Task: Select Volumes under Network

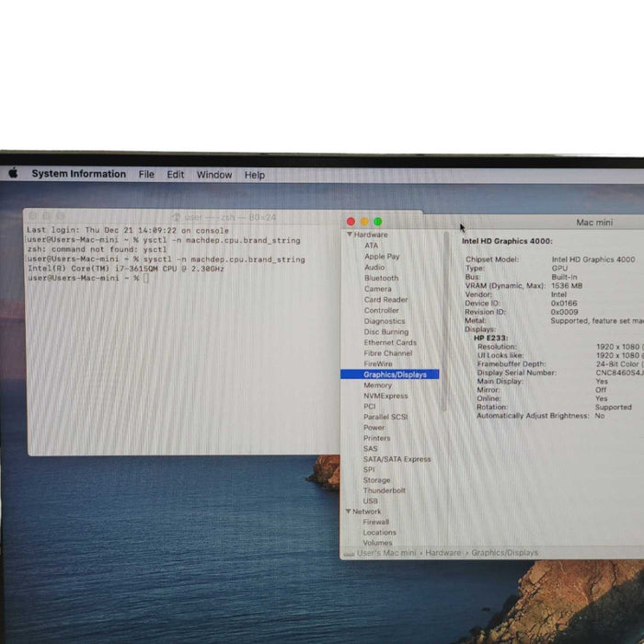Action: (x=377, y=543)
